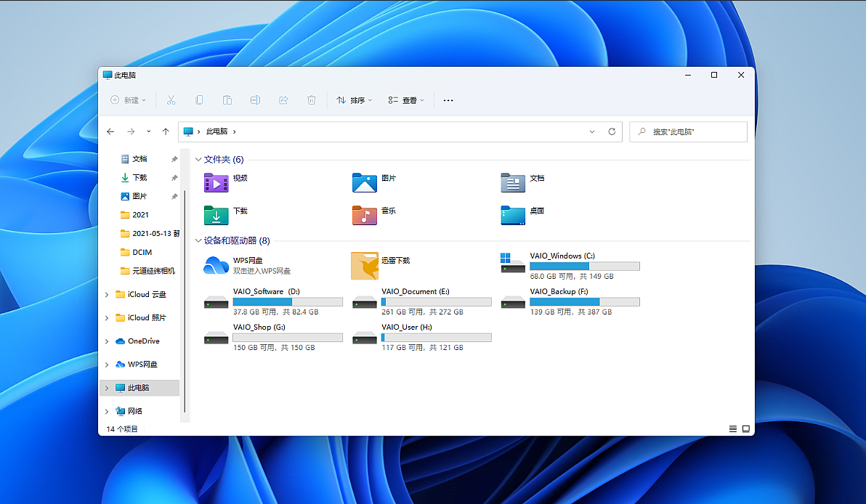Select the VAIO_Document (E:) drive
This screenshot has width=866, height=504.
tap(422, 301)
